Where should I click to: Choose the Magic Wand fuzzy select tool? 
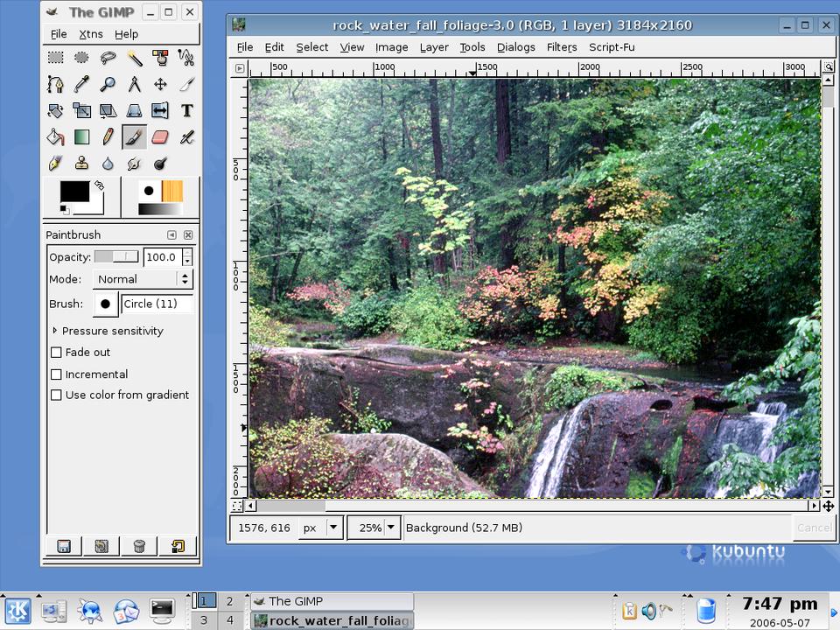click(134, 58)
